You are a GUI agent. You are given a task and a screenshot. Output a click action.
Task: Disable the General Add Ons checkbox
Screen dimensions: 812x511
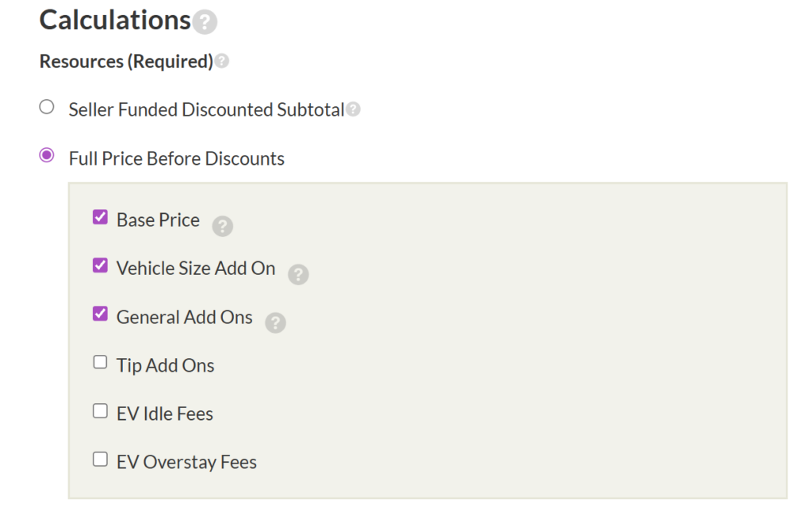100,314
